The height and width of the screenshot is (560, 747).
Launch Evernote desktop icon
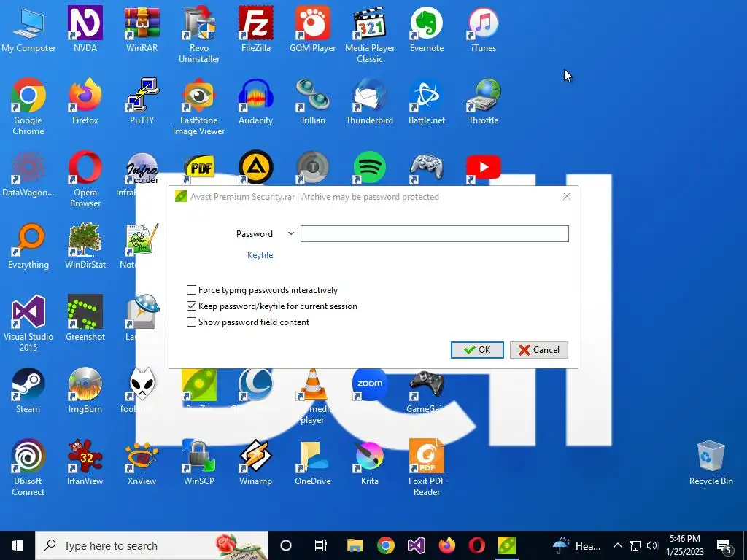(x=426, y=29)
